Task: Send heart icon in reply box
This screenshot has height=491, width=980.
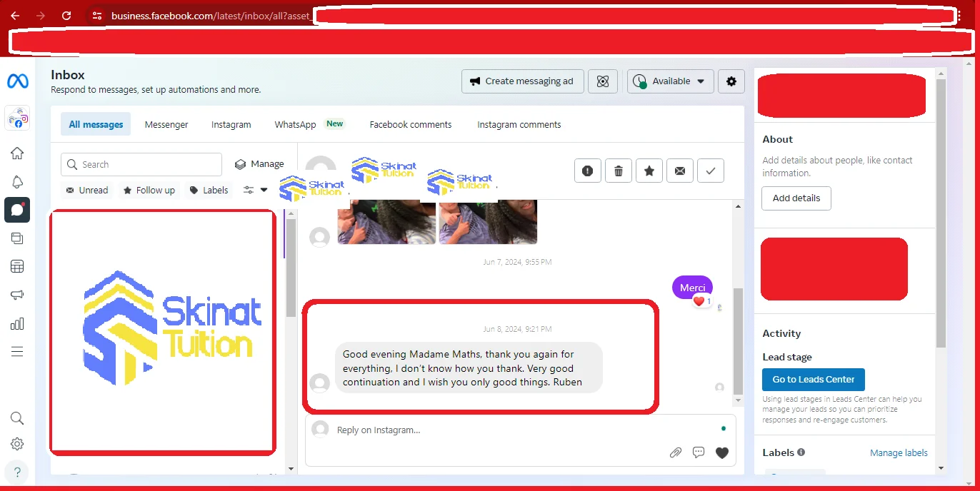Action: click(722, 452)
